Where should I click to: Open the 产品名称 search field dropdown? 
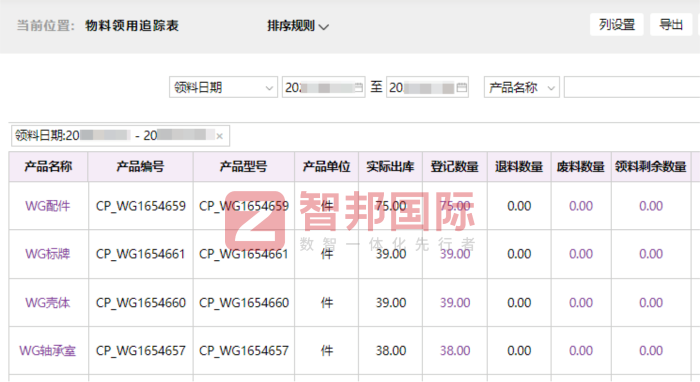point(521,87)
